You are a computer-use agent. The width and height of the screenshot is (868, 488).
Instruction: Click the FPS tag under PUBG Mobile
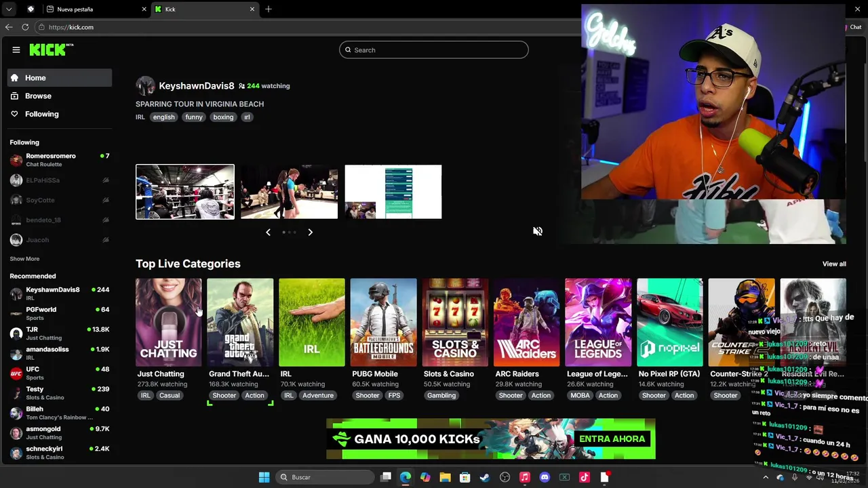(394, 396)
